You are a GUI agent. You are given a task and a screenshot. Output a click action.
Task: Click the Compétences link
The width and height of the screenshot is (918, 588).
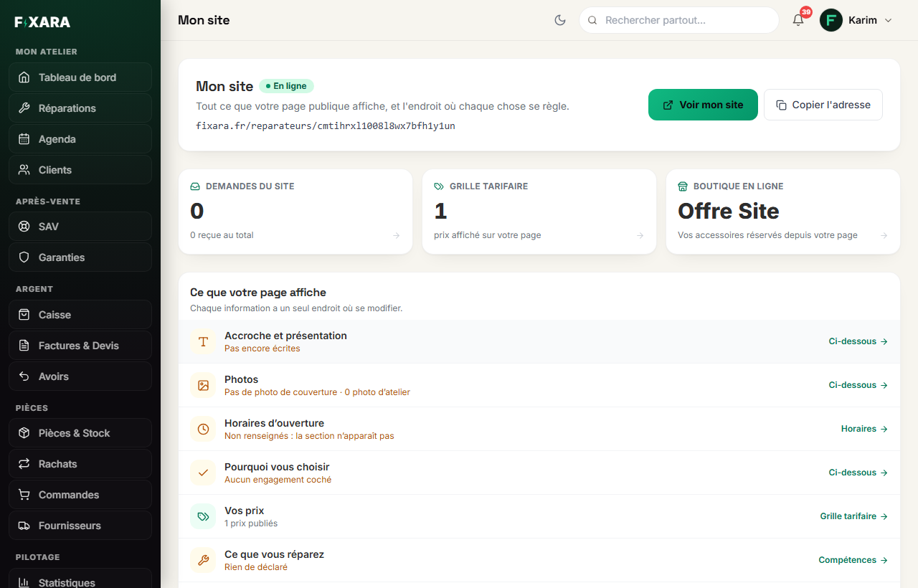(853, 560)
